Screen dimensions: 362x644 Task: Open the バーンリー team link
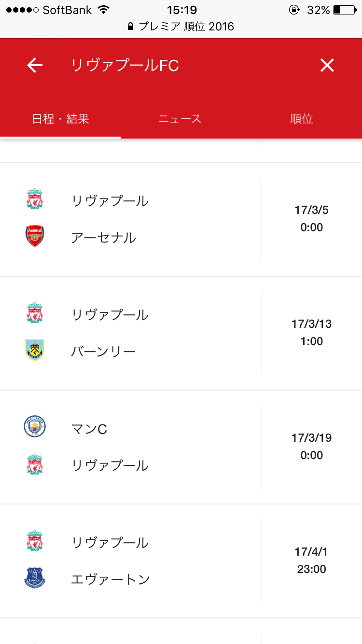pyautogui.click(x=104, y=351)
